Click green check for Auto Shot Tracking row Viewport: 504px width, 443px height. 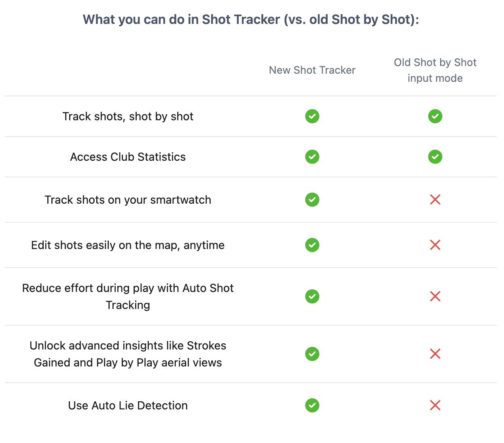(312, 296)
